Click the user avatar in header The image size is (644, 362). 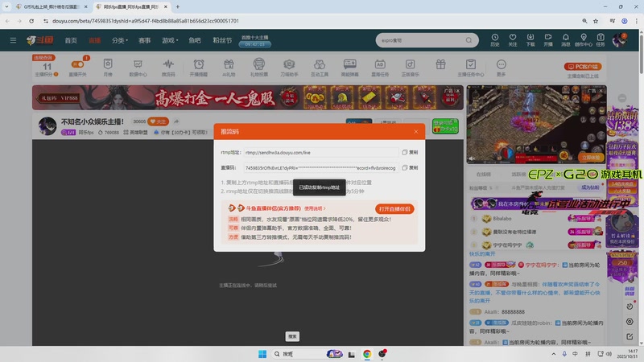click(619, 40)
